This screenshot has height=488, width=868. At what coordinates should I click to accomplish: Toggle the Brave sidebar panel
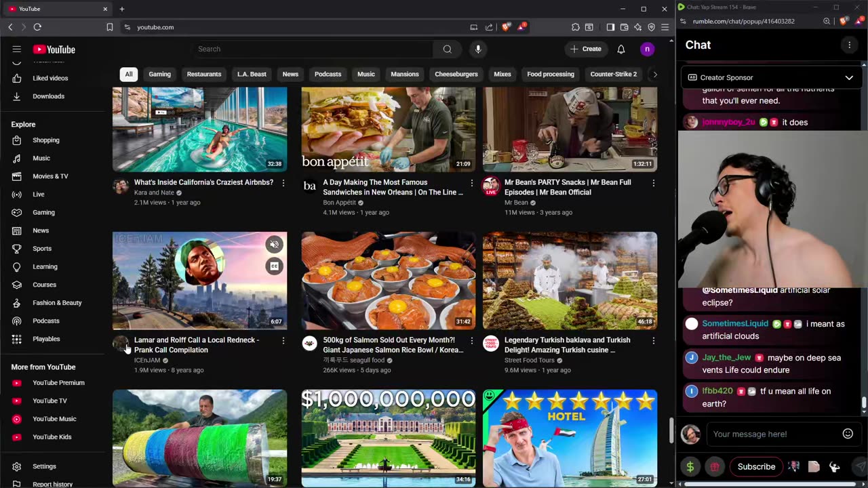point(610,27)
